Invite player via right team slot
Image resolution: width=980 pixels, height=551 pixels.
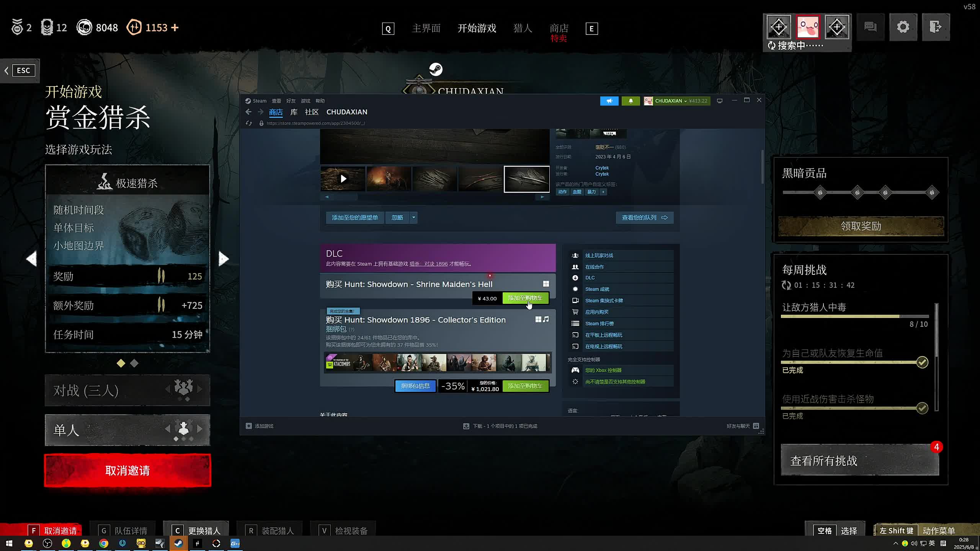[837, 27]
